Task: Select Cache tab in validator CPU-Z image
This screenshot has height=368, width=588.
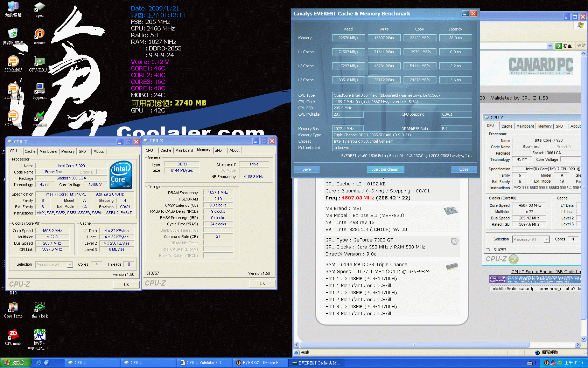Action: pos(506,126)
